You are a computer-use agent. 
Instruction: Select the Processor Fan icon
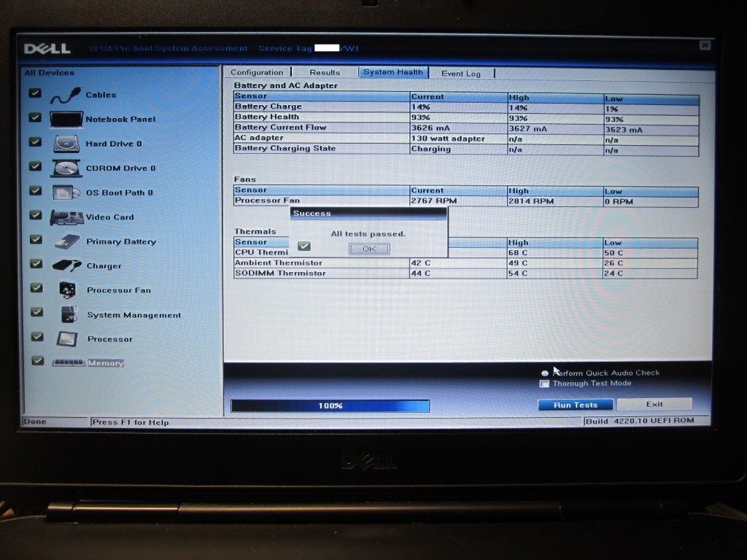tap(67, 289)
